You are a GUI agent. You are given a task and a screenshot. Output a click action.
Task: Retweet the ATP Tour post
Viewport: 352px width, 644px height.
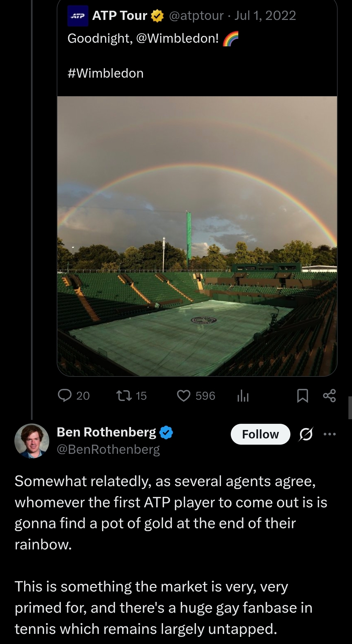click(x=132, y=396)
